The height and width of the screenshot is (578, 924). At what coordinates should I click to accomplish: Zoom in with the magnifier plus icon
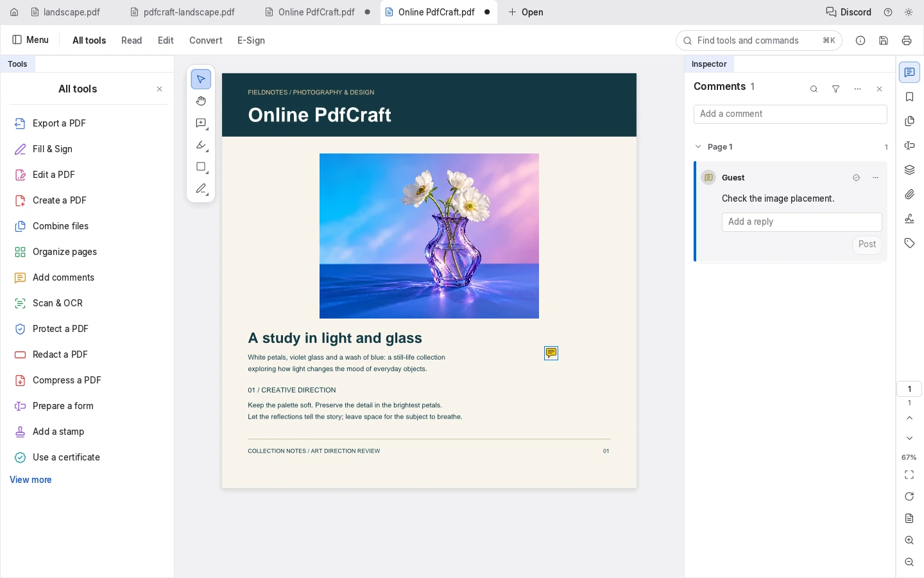[x=909, y=541]
